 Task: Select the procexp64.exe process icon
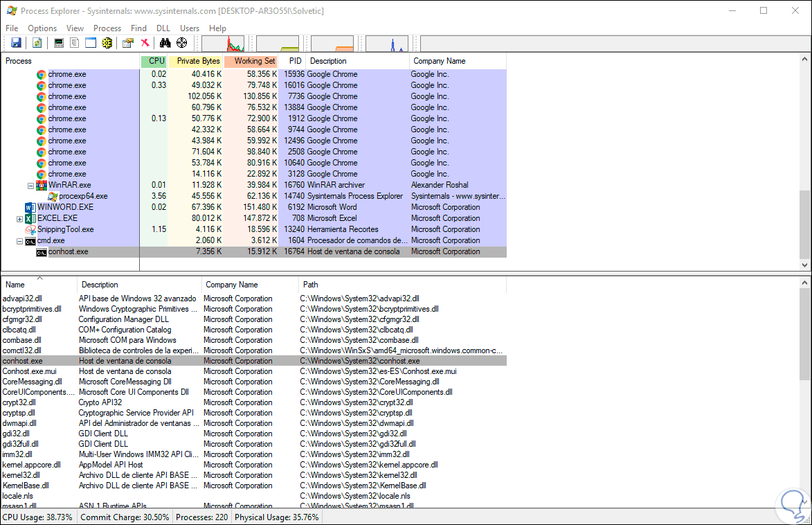[53, 197]
